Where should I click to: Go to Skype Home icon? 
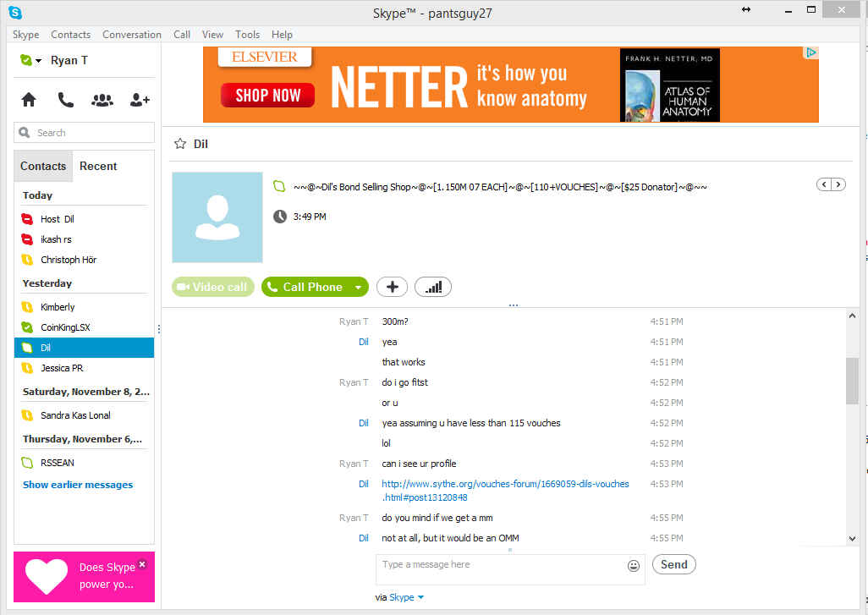point(29,100)
